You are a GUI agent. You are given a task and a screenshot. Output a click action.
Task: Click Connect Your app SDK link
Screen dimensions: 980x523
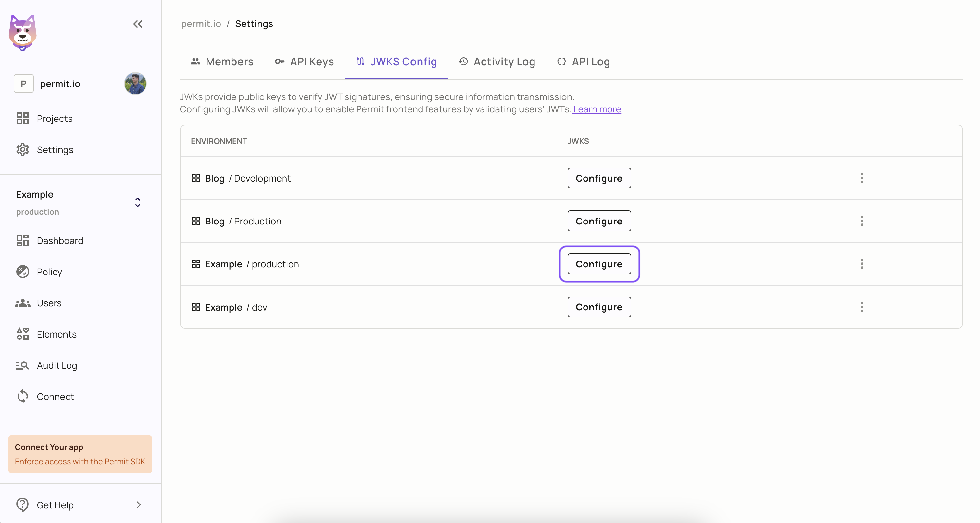(x=80, y=461)
